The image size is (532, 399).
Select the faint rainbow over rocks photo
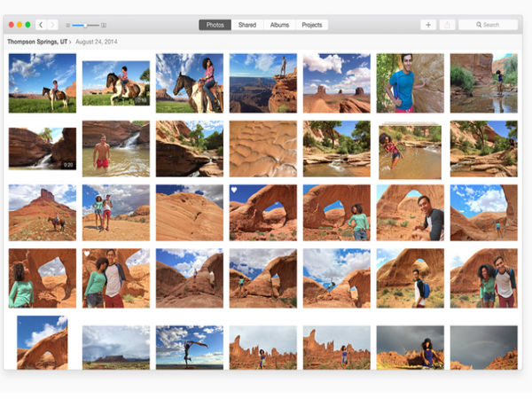[484, 348]
